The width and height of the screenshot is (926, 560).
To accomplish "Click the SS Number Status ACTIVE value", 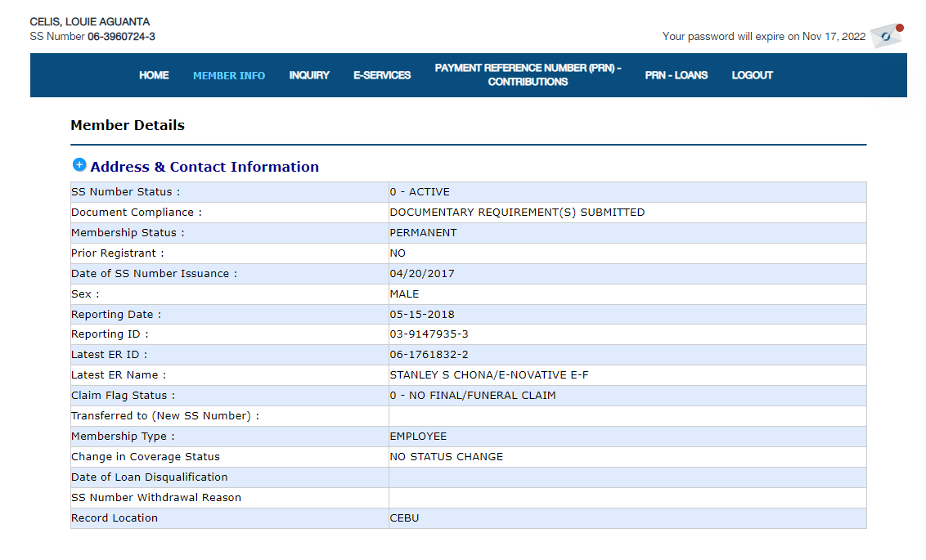I will pos(420,192).
